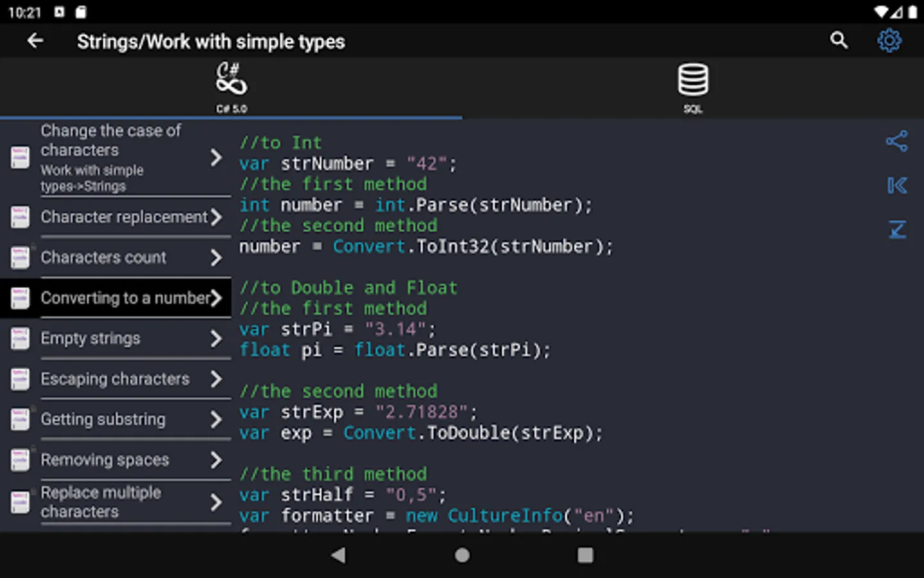
Task: Tap the Android home navigation button
Action: [462, 555]
